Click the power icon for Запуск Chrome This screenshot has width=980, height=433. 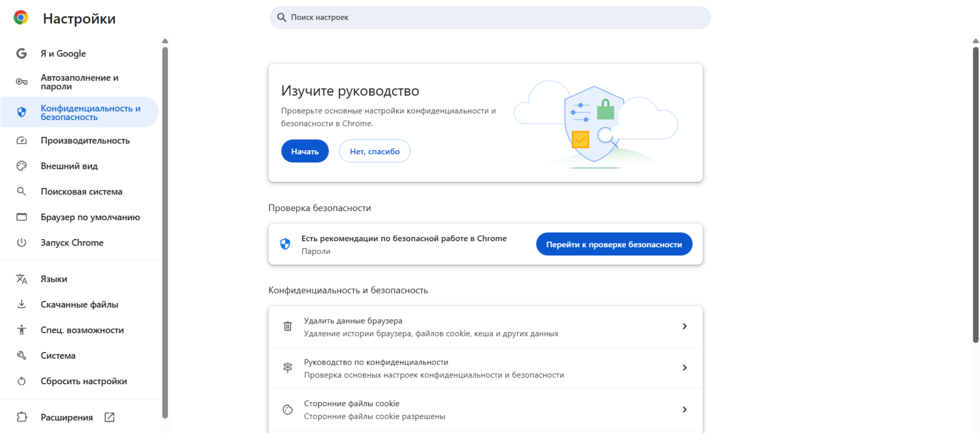tap(22, 243)
